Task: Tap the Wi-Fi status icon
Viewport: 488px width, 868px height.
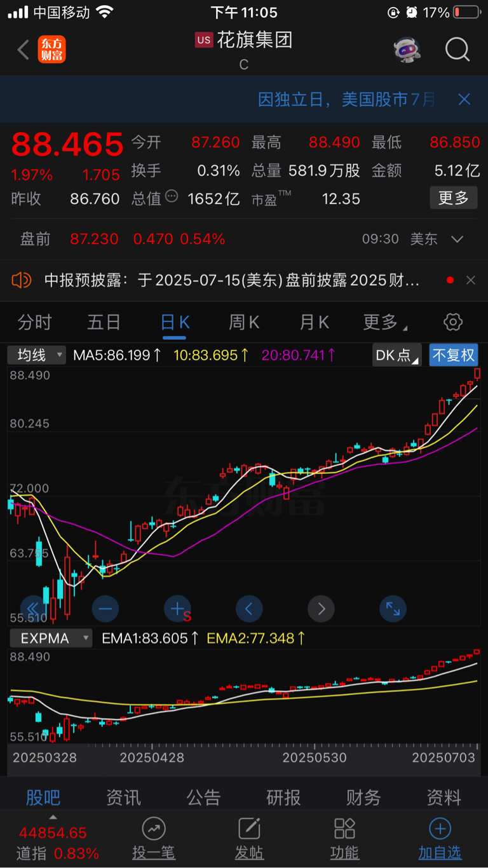Action: pyautogui.click(x=105, y=12)
